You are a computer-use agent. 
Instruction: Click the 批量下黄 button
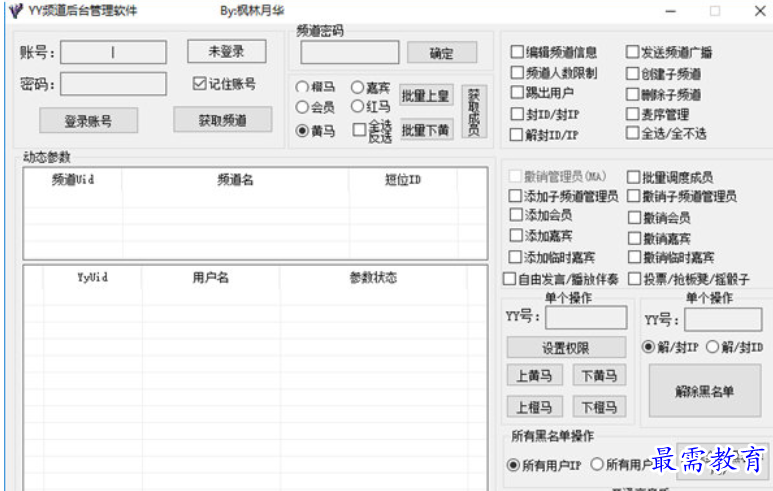[x=425, y=130]
